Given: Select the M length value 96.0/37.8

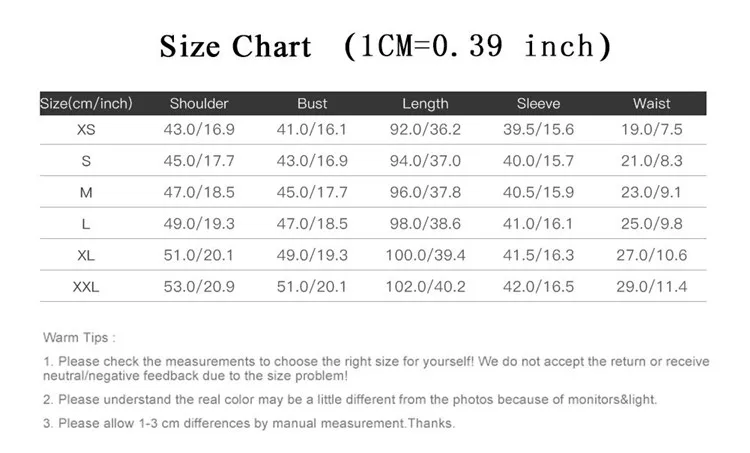Looking at the screenshot, I should click(x=425, y=192).
